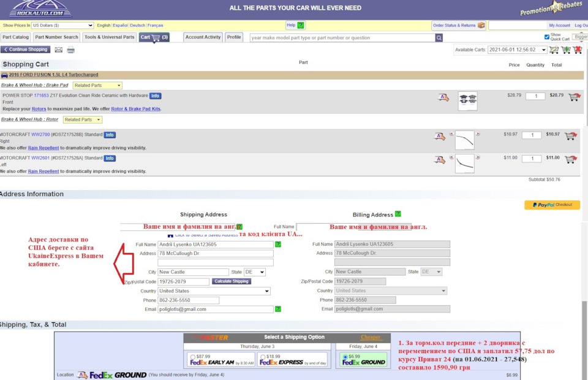588x380 pixels.
Task: Click the Calculate Shipping button
Action: [x=232, y=281]
